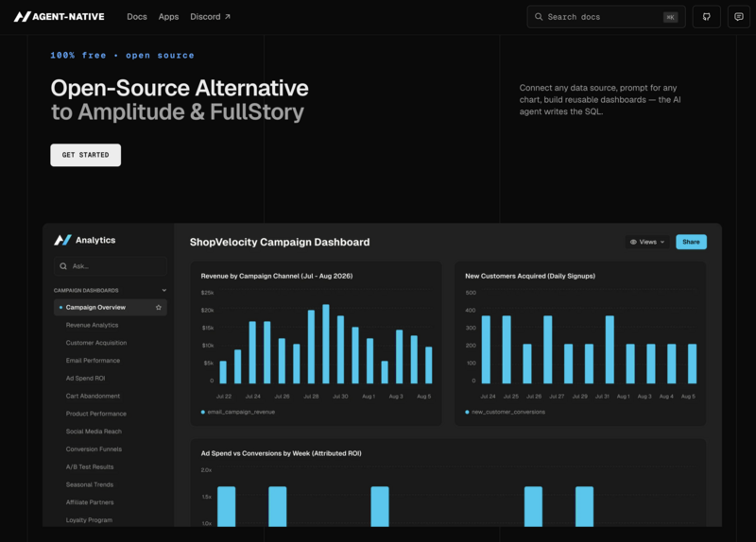Open the feedback chat icon button
756x542 pixels.
point(739,17)
